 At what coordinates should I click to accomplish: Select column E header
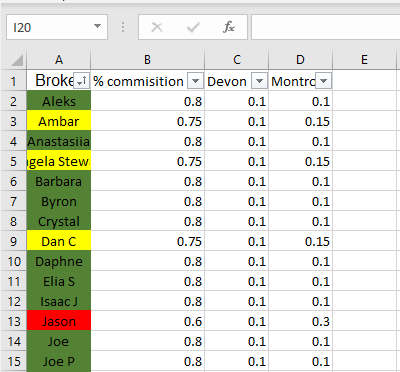[x=364, y=60]
